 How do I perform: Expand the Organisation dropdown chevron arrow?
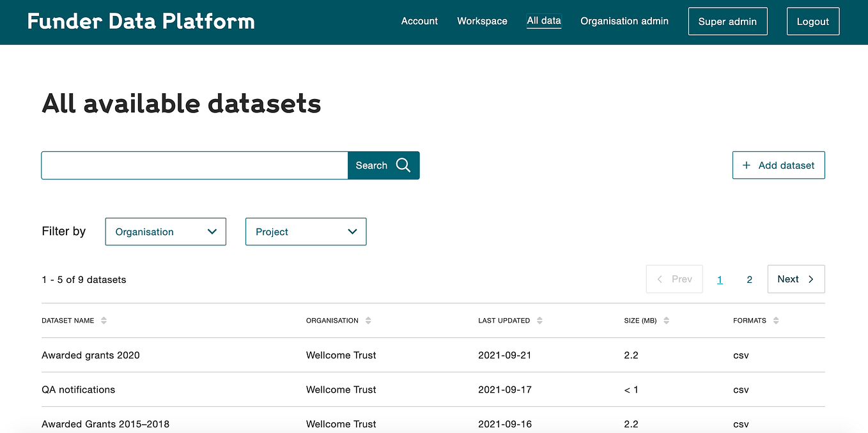coord(212,231)
